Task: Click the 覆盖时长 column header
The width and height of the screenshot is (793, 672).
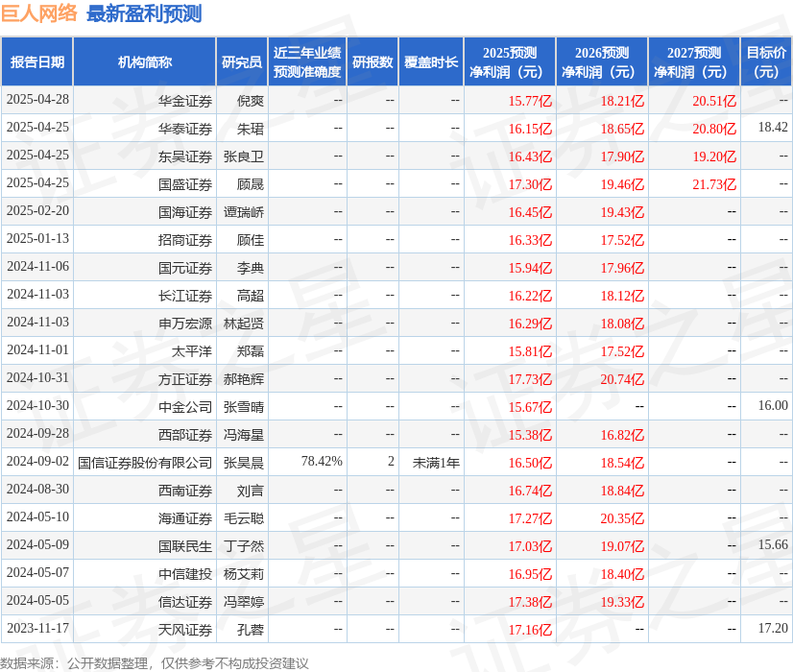Action: point(431,61)
